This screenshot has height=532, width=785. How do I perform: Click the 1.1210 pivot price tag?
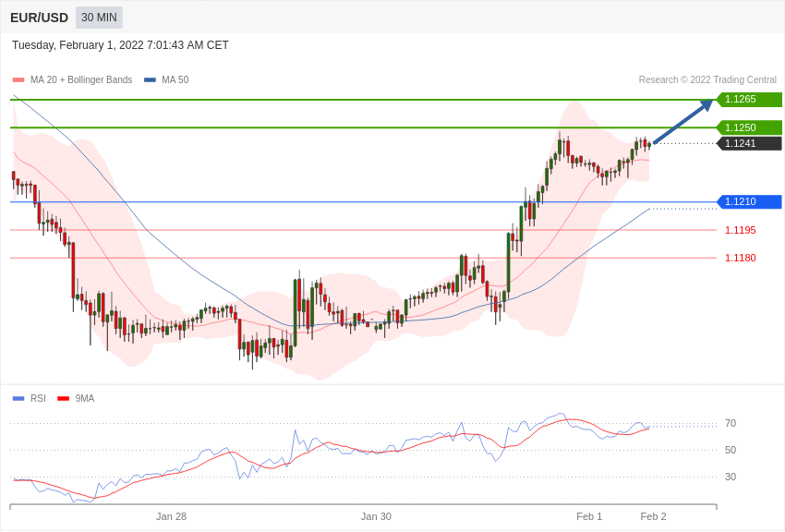[749, 201]
